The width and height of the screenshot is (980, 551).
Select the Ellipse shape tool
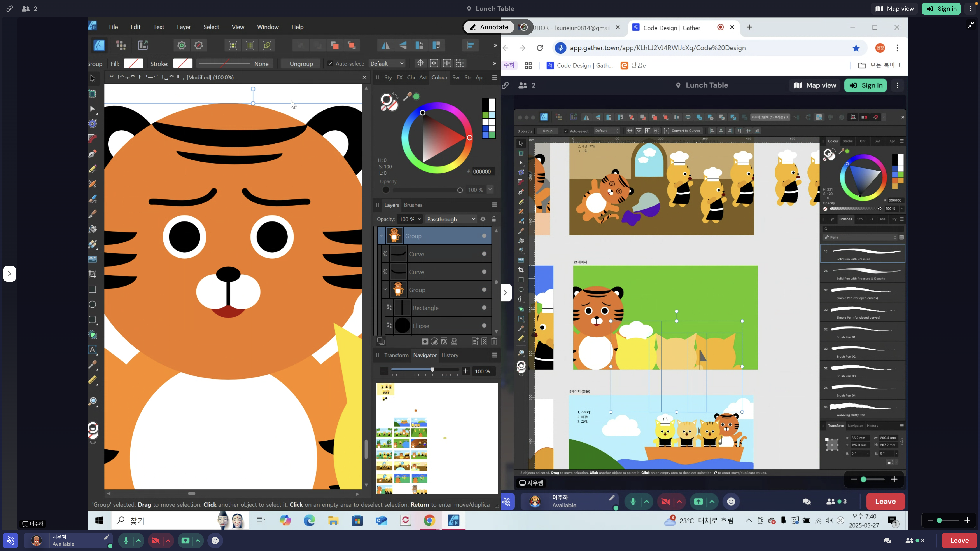93,305
